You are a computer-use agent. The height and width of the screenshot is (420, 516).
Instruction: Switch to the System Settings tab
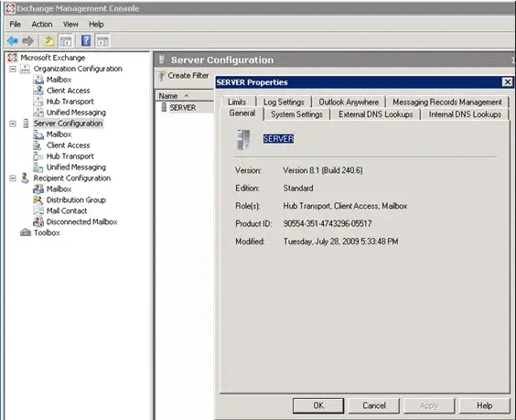point(296,114)
